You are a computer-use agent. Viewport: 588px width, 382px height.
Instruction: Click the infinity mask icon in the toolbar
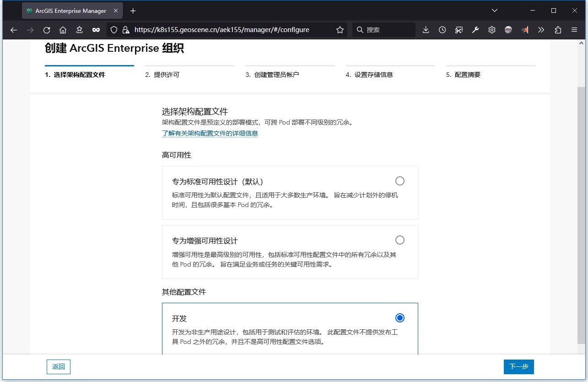(x=96, y=30)
